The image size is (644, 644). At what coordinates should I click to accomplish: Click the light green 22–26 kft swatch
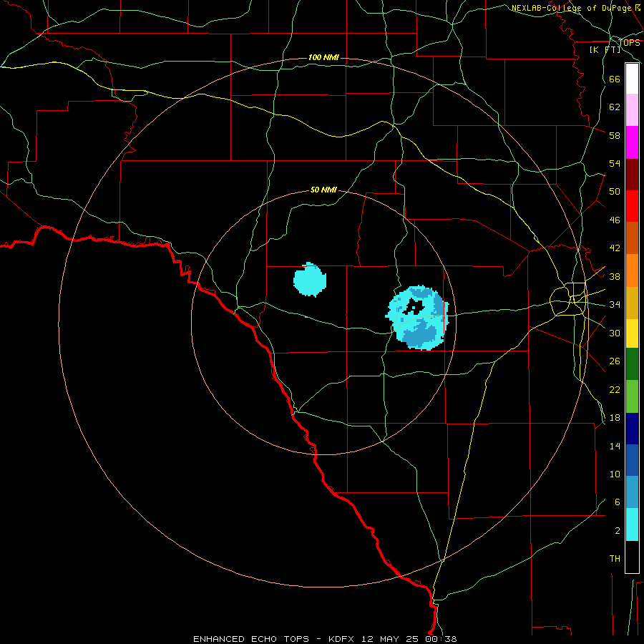click(x=632, y=396)
